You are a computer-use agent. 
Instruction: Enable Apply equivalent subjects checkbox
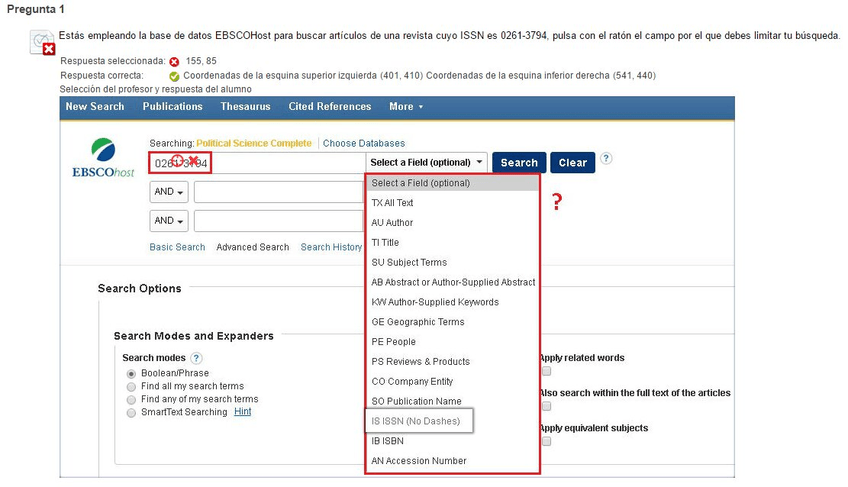547,442
